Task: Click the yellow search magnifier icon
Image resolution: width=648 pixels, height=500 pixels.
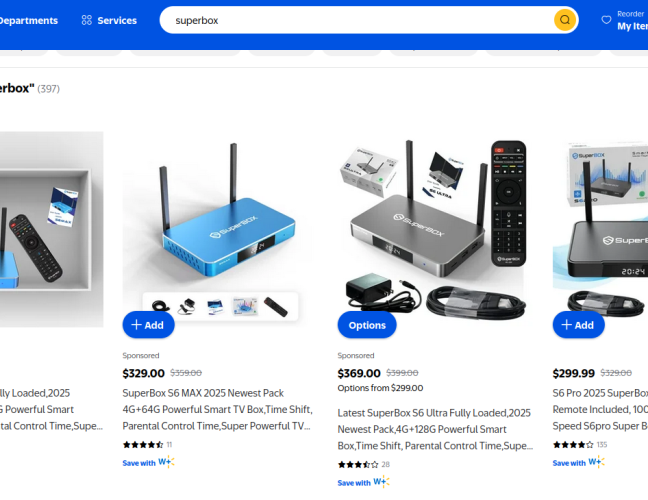Action: click(565, 20)
